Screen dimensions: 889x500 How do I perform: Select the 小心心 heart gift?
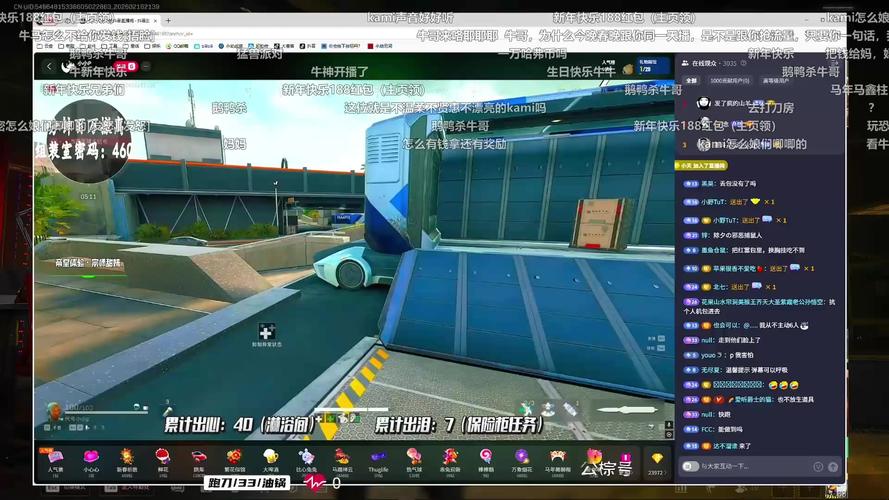pyautogui.click(x=91, y=458)
